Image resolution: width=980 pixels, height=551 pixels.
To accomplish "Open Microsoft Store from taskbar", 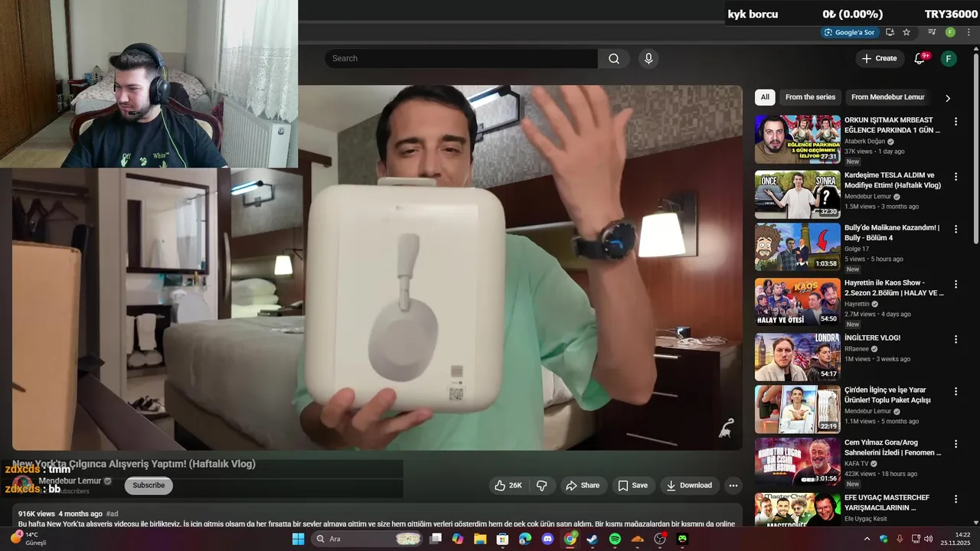I will [x=502, y=539].
